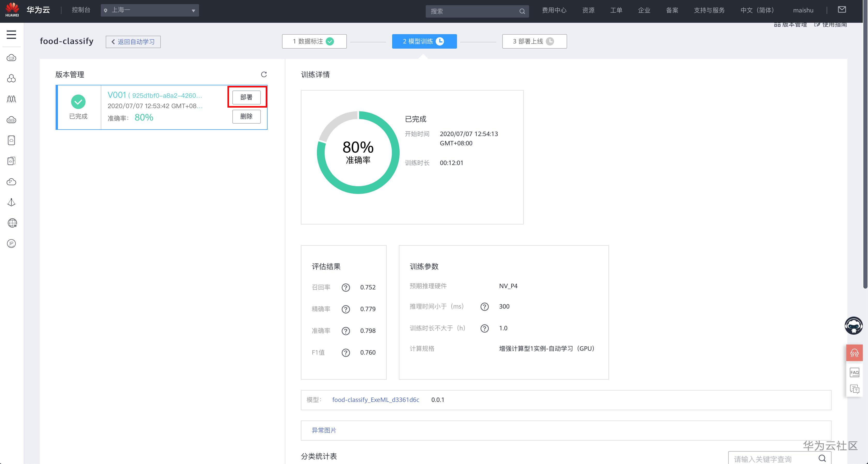Click the refresh icon in 版本管理

pos(264,74)
